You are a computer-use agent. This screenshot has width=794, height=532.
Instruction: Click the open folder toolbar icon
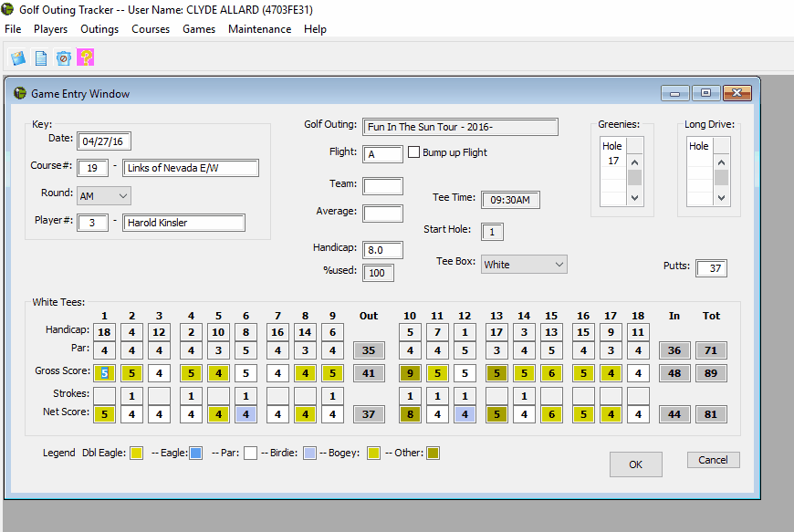point(18,57)
